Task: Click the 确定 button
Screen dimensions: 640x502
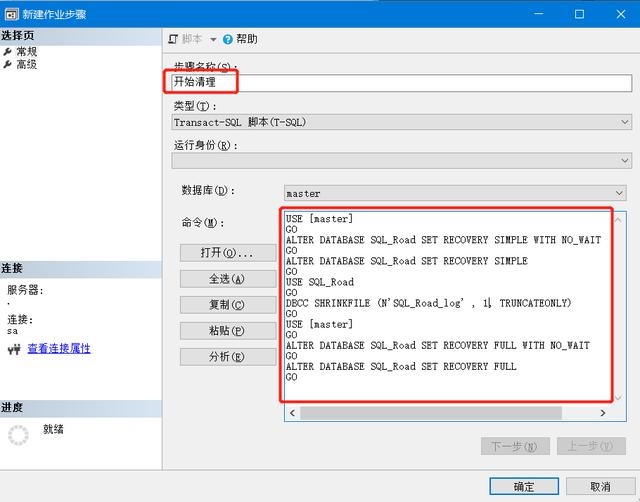Action: click(x=524, y=486)
